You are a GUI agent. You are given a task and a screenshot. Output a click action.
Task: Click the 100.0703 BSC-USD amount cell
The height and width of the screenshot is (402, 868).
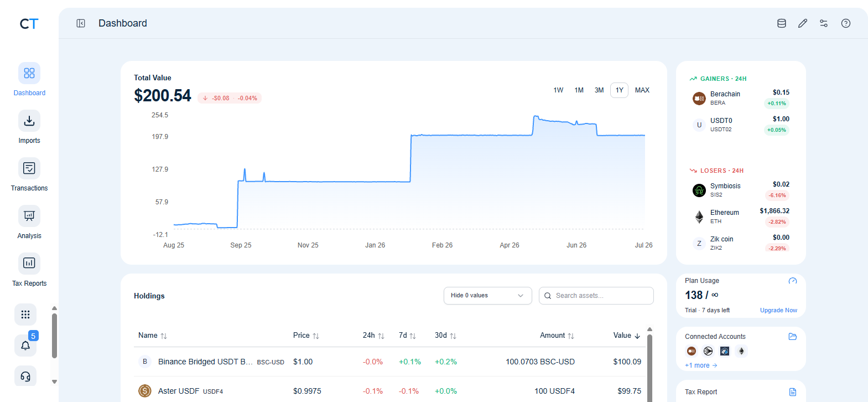(x=540, y=362)
